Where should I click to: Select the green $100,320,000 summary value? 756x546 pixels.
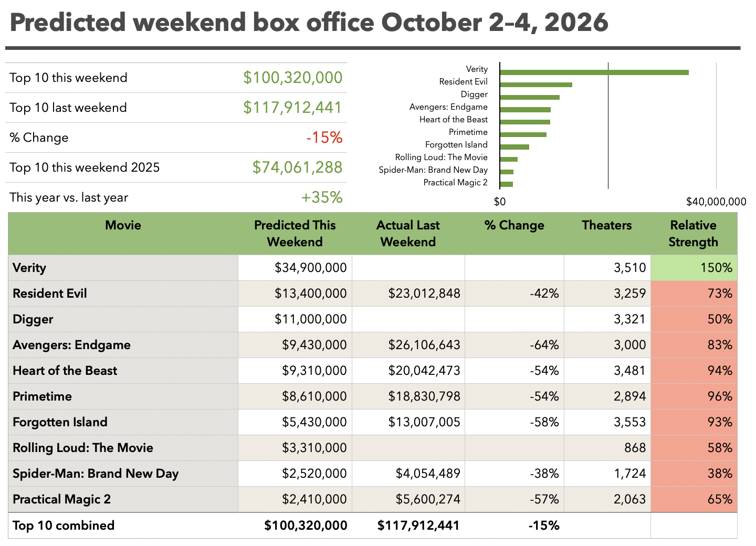pyautogui.click(x=292, y=78)
